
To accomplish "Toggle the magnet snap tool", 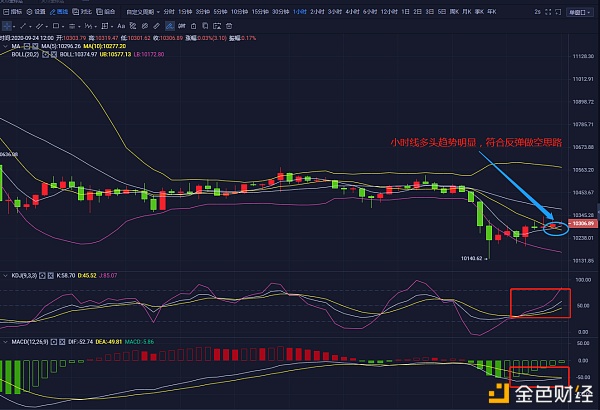I will click(x=182, y=26).
